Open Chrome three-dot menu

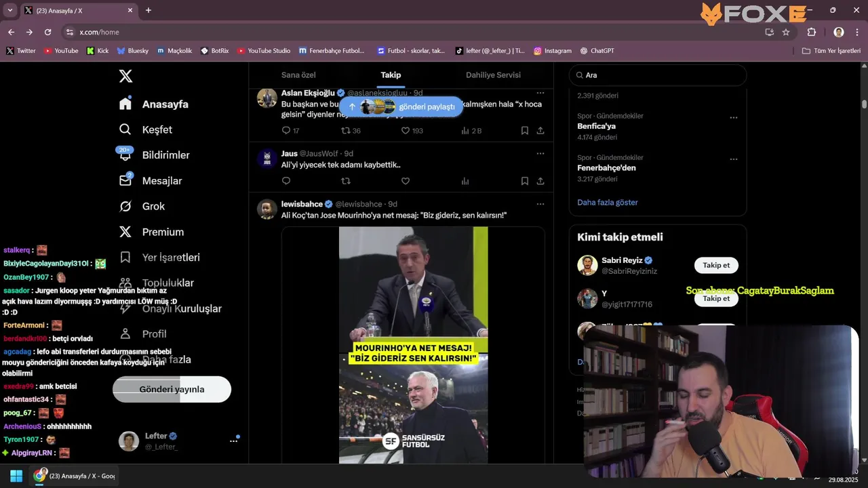click(857, 32)
